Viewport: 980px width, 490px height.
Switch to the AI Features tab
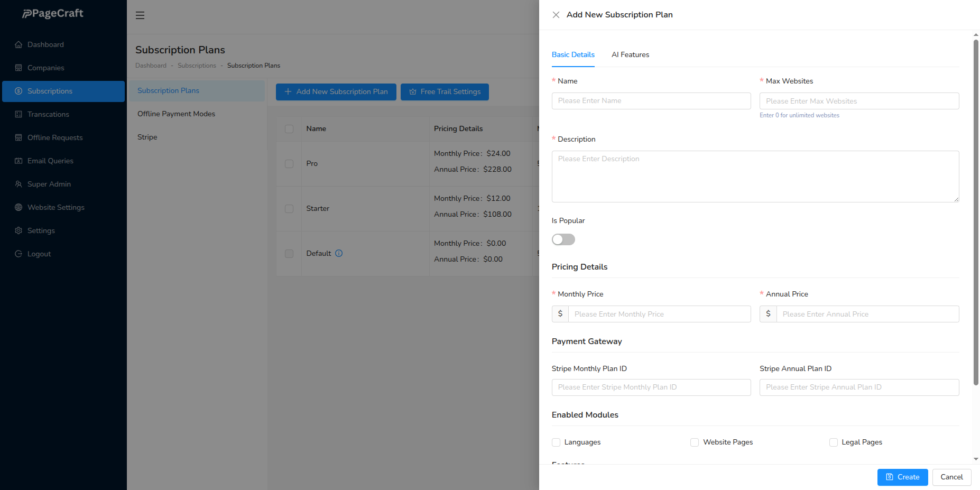(630, 55)
